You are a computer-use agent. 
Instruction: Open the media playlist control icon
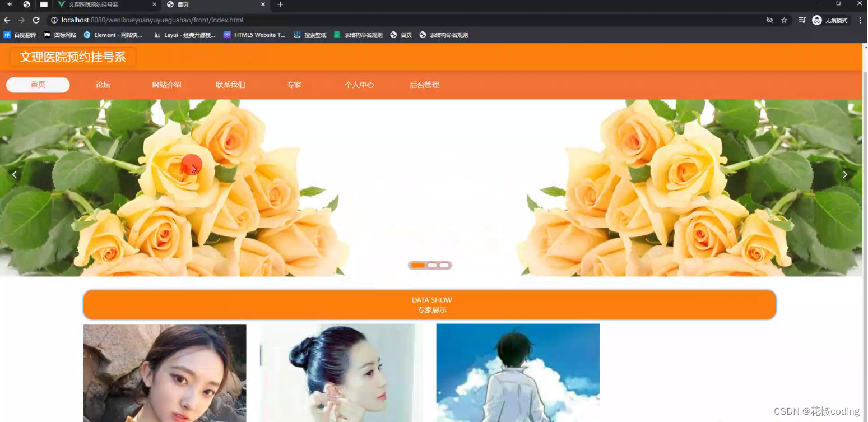pyautogui.click(x=801, y=20)
